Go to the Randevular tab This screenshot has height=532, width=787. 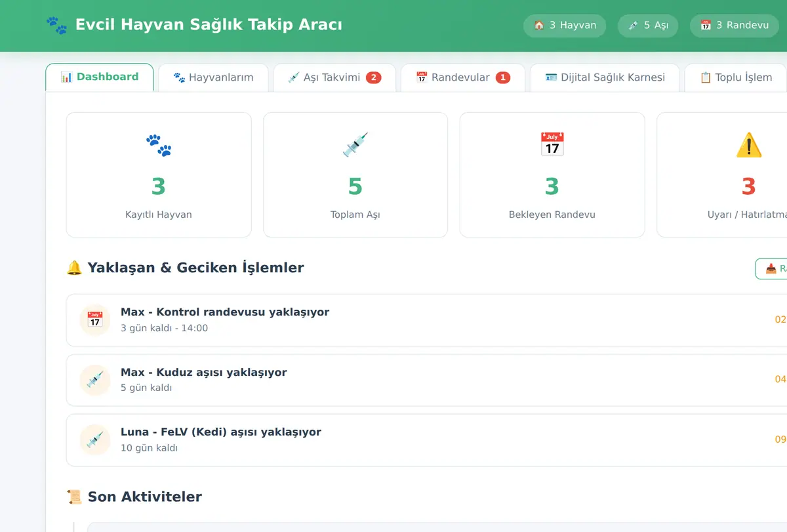[x=463, y=77]
